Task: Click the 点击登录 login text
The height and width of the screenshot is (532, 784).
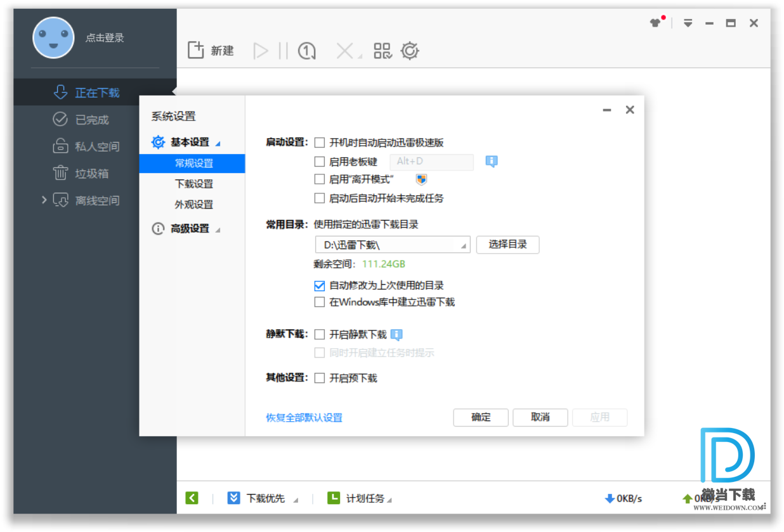Action: pyautogui.click(x=105, y=38)
